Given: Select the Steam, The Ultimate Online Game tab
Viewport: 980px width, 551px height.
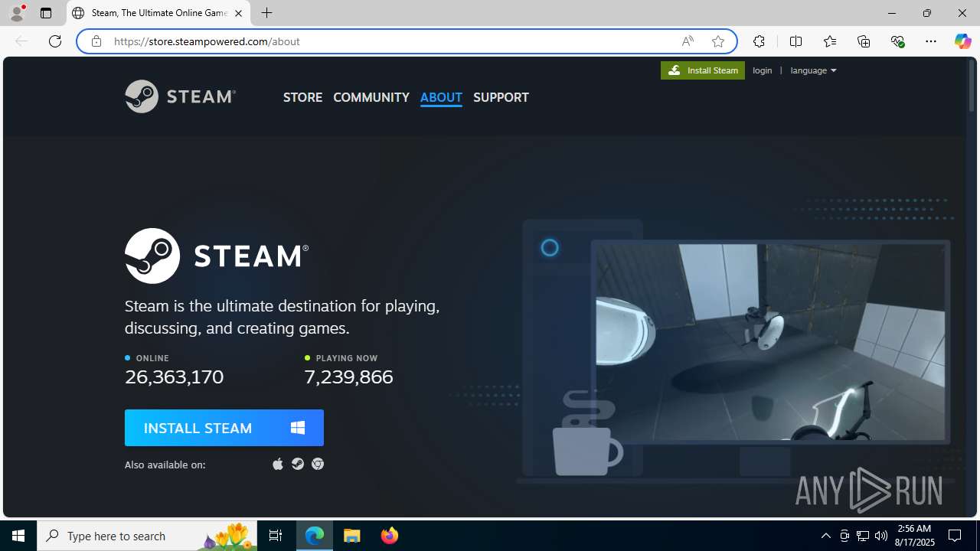Looking at the screenshot, I should pos(158,13).
